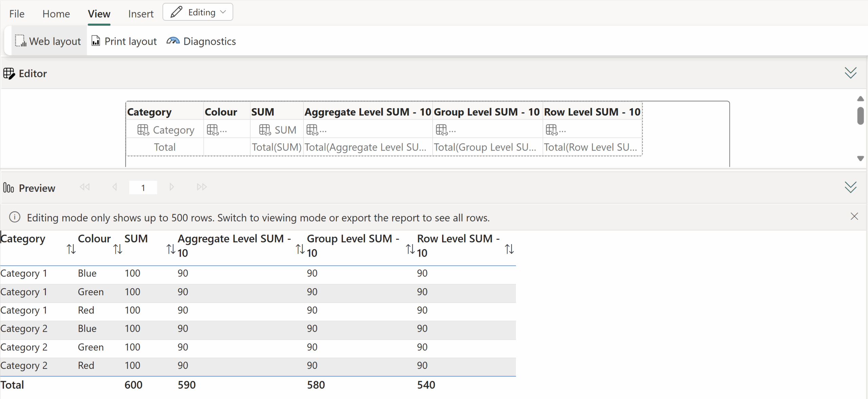Screen dimensions: 868x399
Task: Sort preview table by Category column
Action: tap(71, 250)
